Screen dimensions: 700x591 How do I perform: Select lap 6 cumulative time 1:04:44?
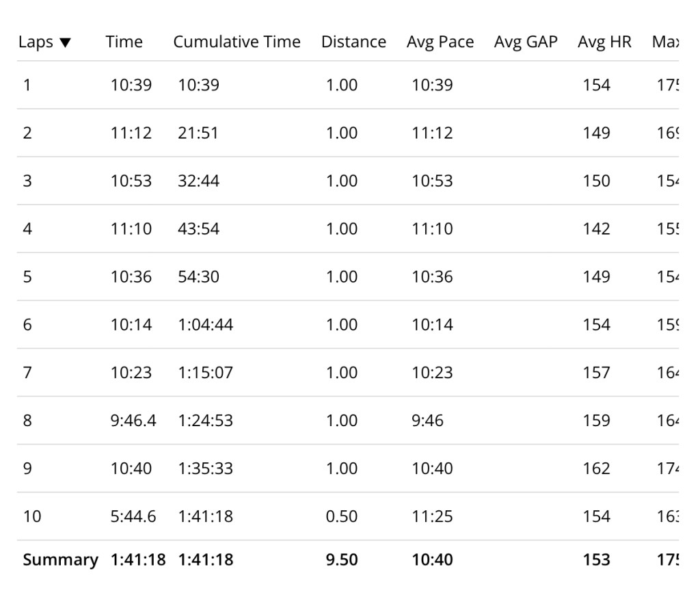point(205,324)
